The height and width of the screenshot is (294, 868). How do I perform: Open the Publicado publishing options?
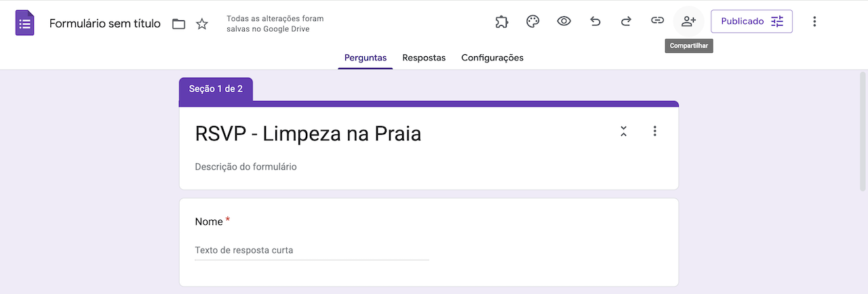click(x=751, y=22)
